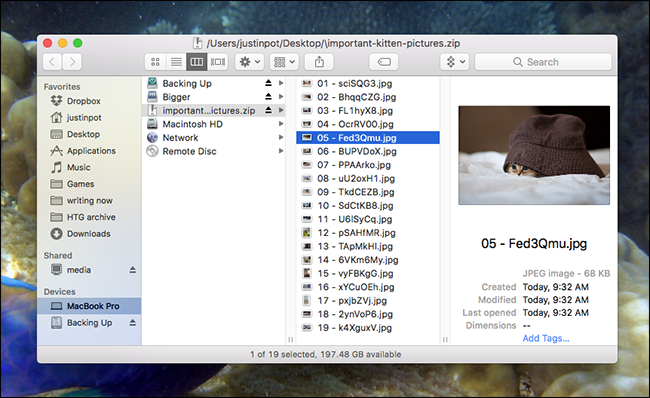Expand the important...ictures.zip arrow
This screenshot has width=650, height=398.
coord(281,110)
